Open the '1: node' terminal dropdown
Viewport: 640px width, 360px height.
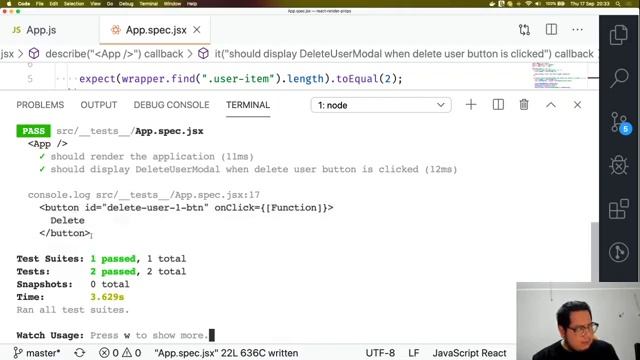(381, 105)
